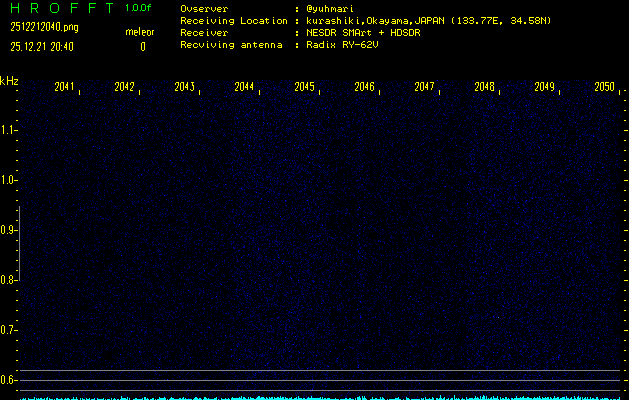Select the 2043 time marker
Image resolution: width=629 pixels, height=400 pixels.
click(184, 88)
